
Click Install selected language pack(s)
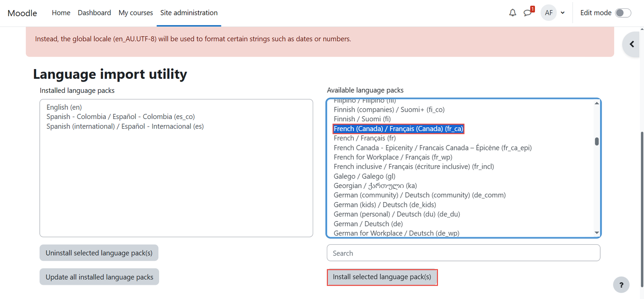click(382, 277)
